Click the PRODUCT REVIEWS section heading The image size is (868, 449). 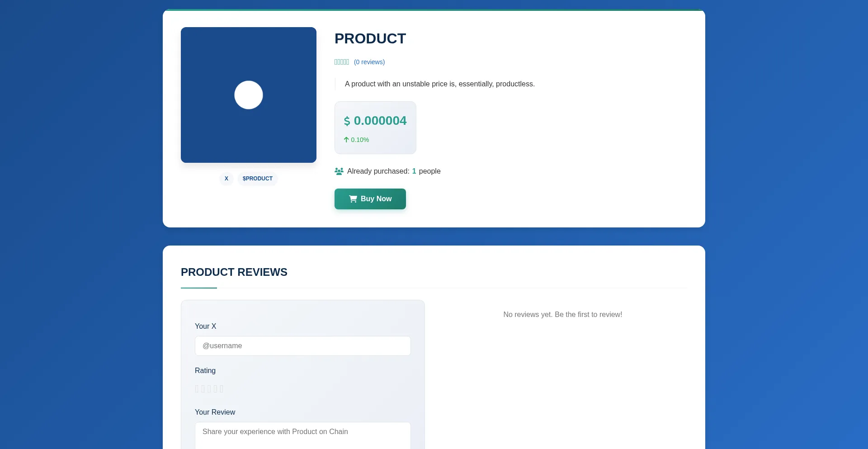pos(234,272)
